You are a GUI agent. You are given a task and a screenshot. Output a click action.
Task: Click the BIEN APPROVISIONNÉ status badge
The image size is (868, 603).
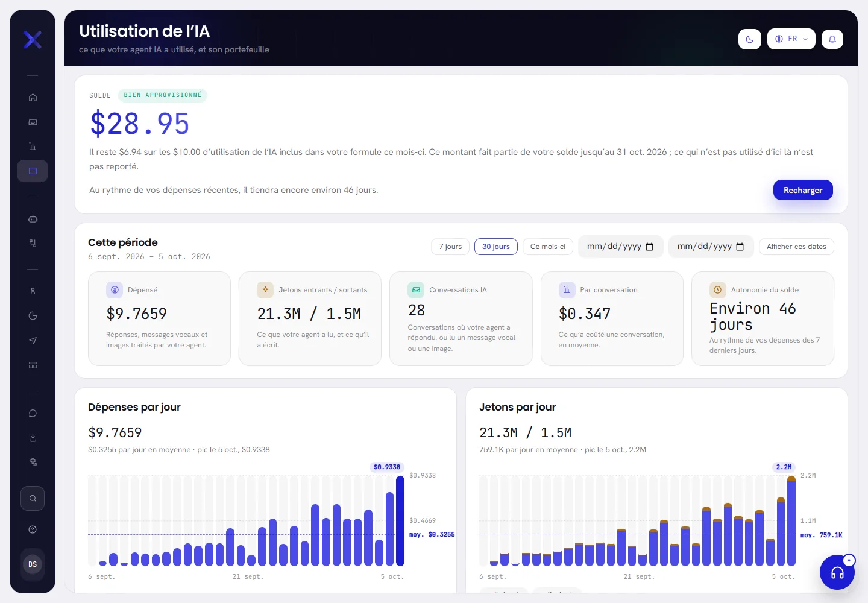163,95
